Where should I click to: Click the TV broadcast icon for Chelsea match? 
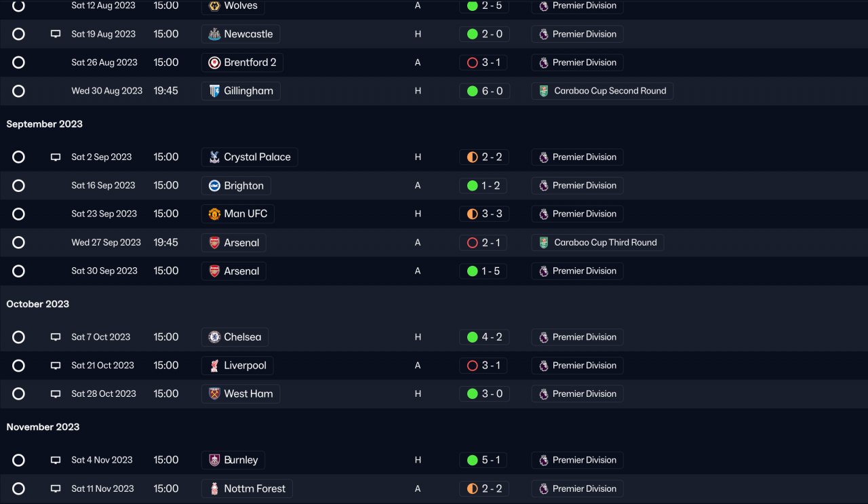coord(56,337)
